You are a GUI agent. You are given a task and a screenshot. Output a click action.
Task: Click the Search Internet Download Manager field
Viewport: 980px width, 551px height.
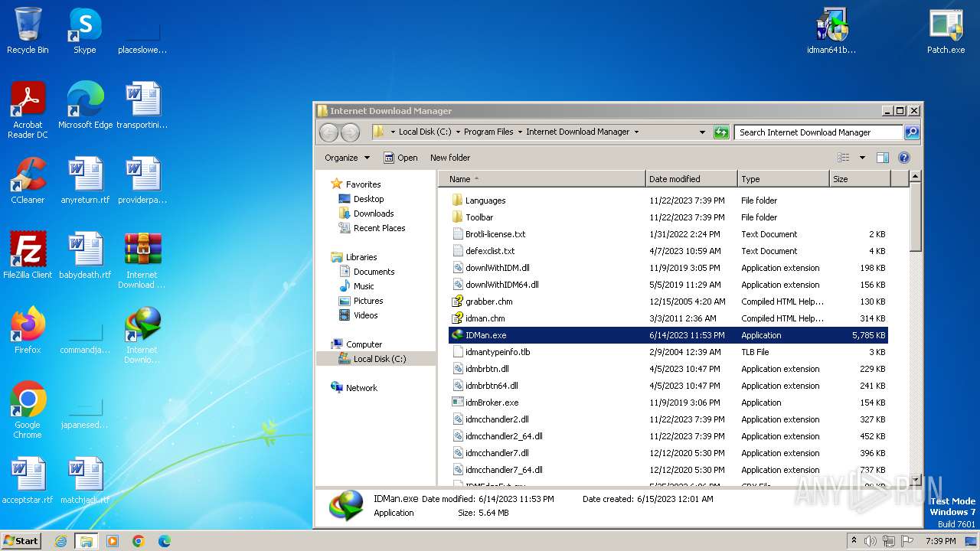coord(818,132)
